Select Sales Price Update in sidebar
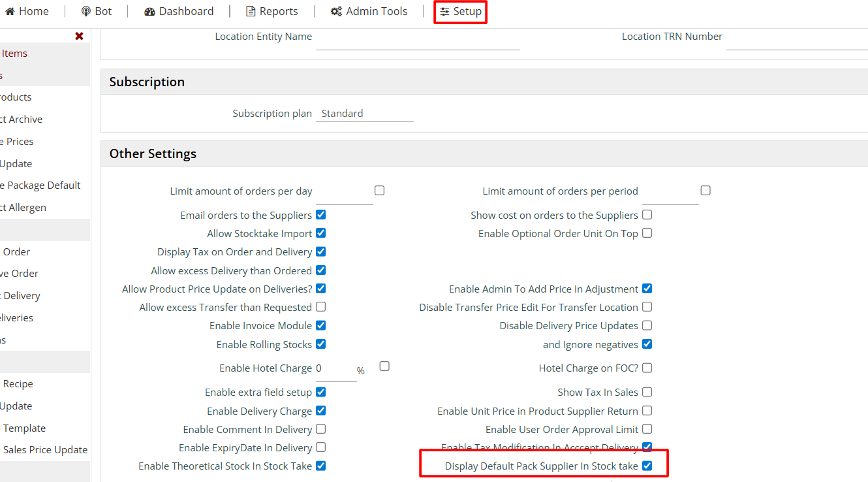This screenshot has height=482, width=868. [x=45, y=449]
